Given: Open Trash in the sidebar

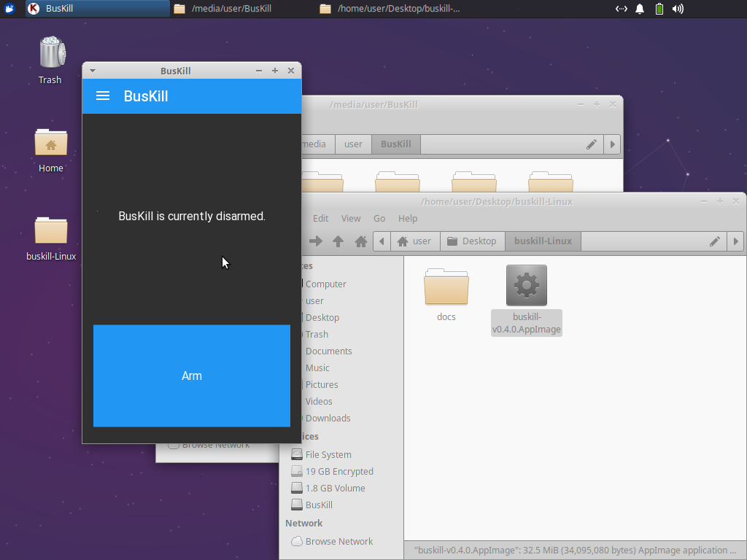Looking at the screenshot, I should click(317, 334).
